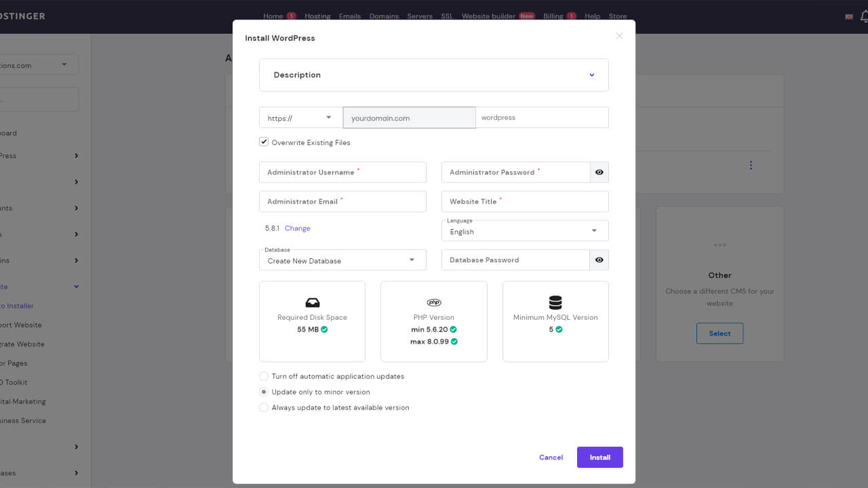The image size is (868, 488).
Task: Click the PHP version icon
Action: [x=433, y=302]
